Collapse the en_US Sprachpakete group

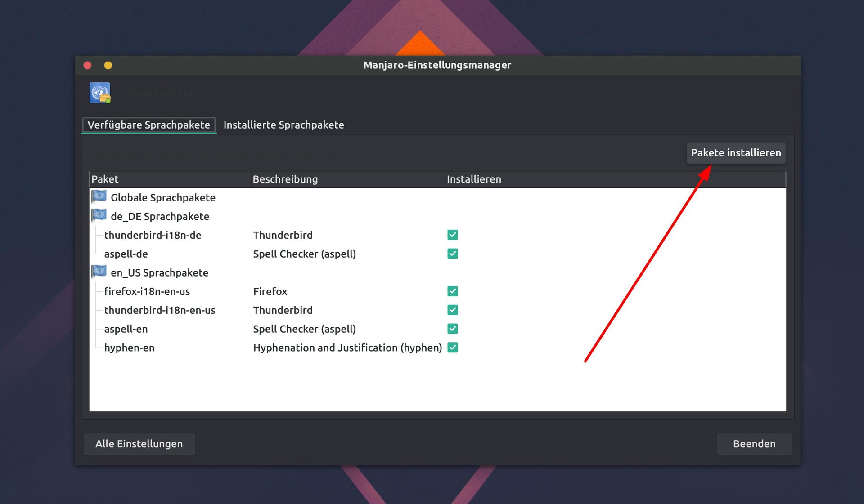[159, 273]
